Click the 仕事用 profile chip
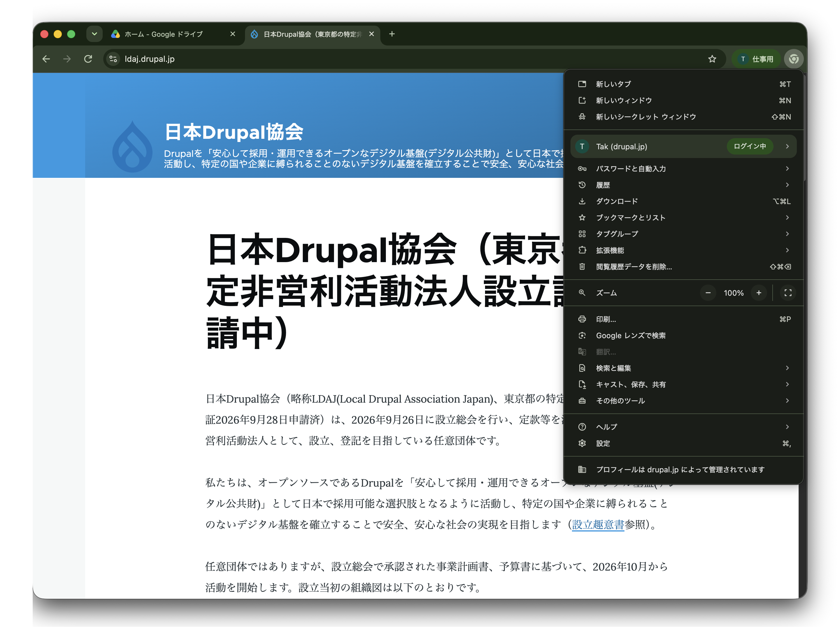The height and width of the screenshot is (642, 840). tap(756, 59)
